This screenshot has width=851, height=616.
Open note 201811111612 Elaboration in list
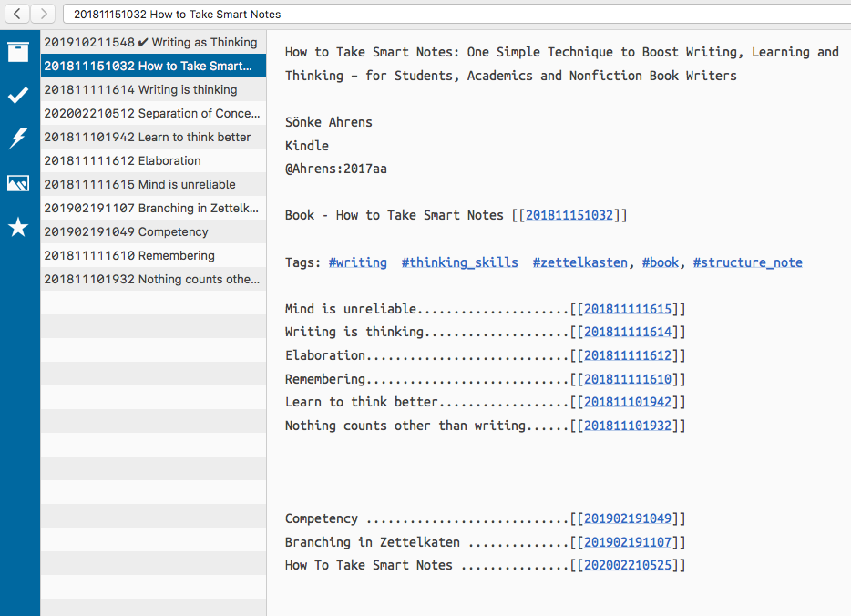(153, 160)
